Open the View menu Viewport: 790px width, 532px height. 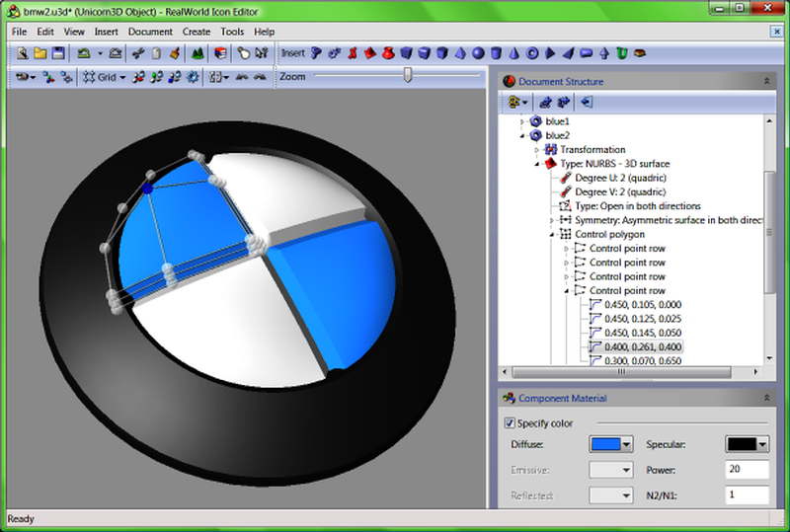coord(74,32)
